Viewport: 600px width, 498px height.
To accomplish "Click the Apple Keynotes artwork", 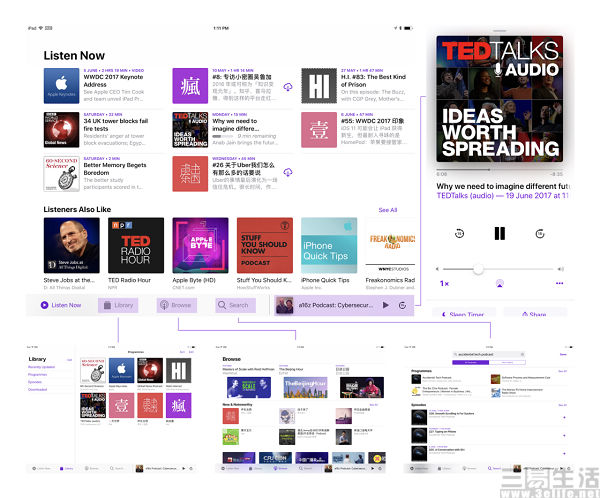I will coord(61,86).
